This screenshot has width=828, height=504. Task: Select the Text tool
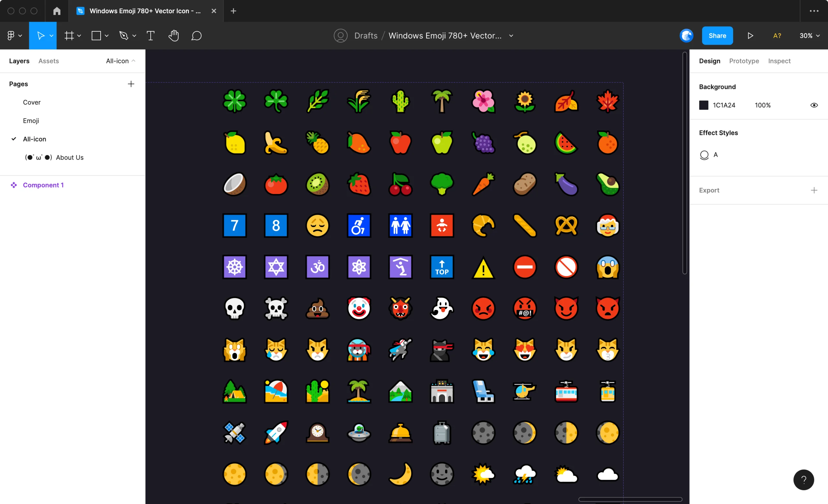click(150, 36)
